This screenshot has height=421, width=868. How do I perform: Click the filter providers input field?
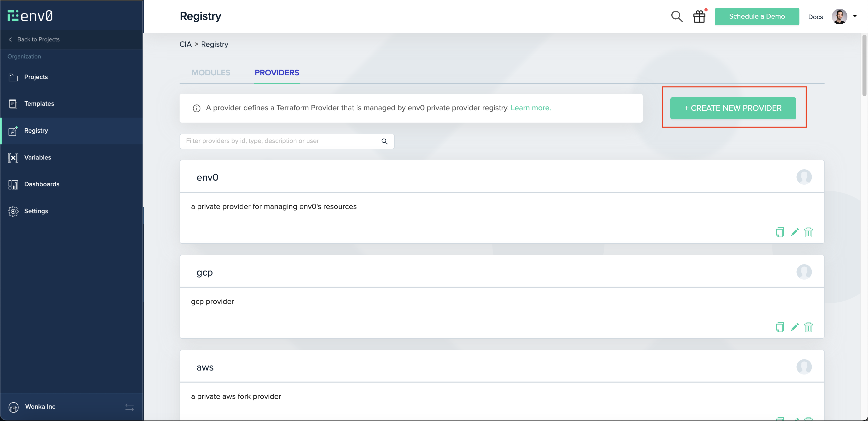tap(281, 141)
